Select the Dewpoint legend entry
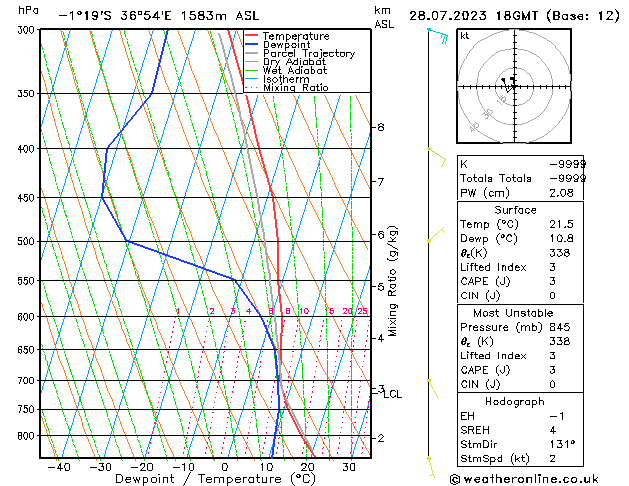629x486 pixels. pyautogui.click(x=289, y=45)
